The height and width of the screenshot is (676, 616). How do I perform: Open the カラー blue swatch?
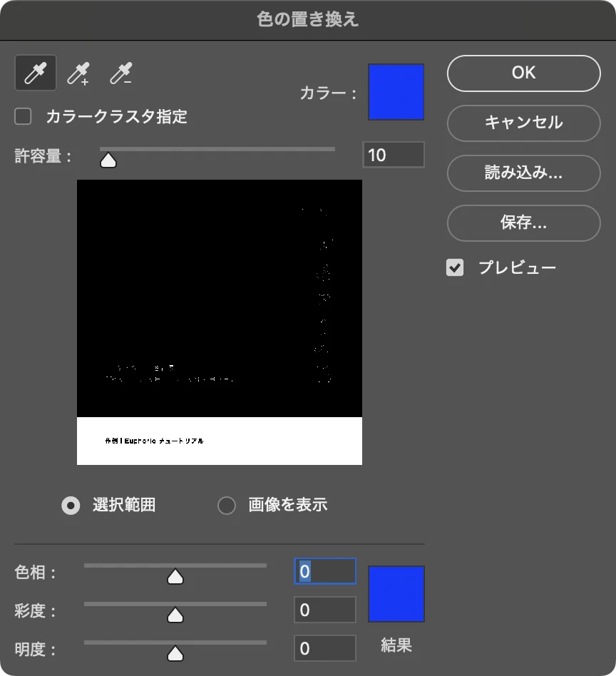coord(396,92)
